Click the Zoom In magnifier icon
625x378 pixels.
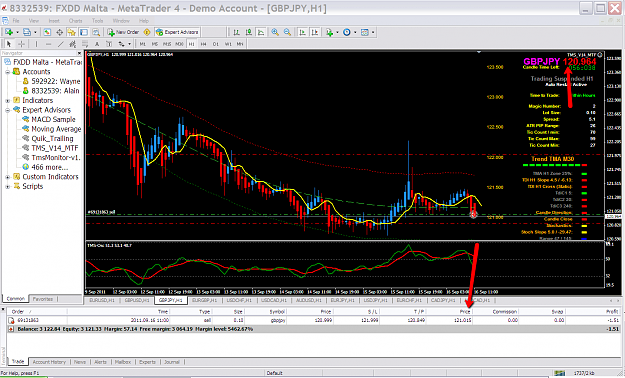click(x=275, y=32)
